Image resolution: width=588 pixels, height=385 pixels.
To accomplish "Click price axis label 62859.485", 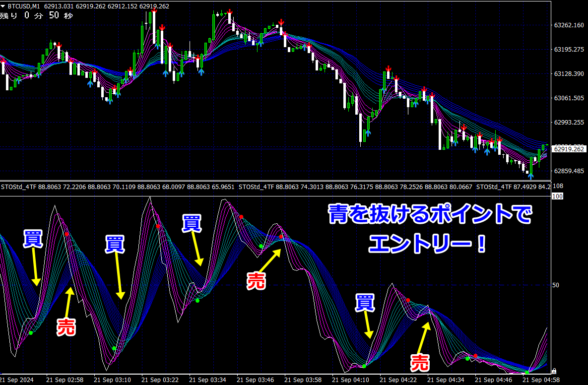I will pos(569,171).
